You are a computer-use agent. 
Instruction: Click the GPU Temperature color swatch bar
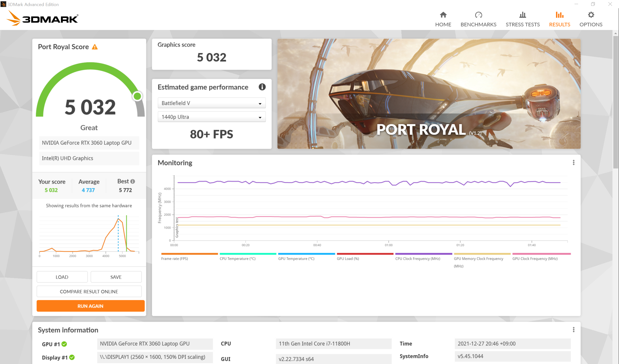click(306, 254)
